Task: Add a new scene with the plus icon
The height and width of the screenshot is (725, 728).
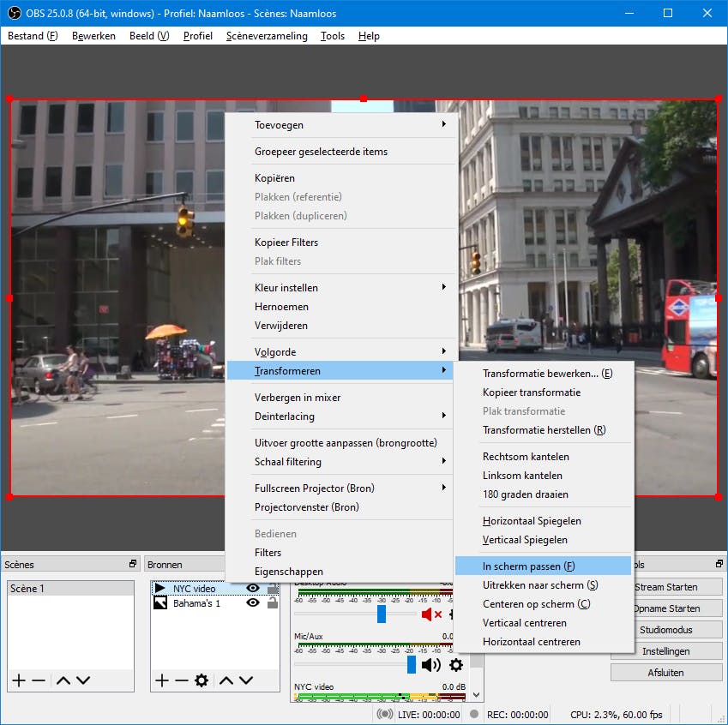Action: click(18, 680)
